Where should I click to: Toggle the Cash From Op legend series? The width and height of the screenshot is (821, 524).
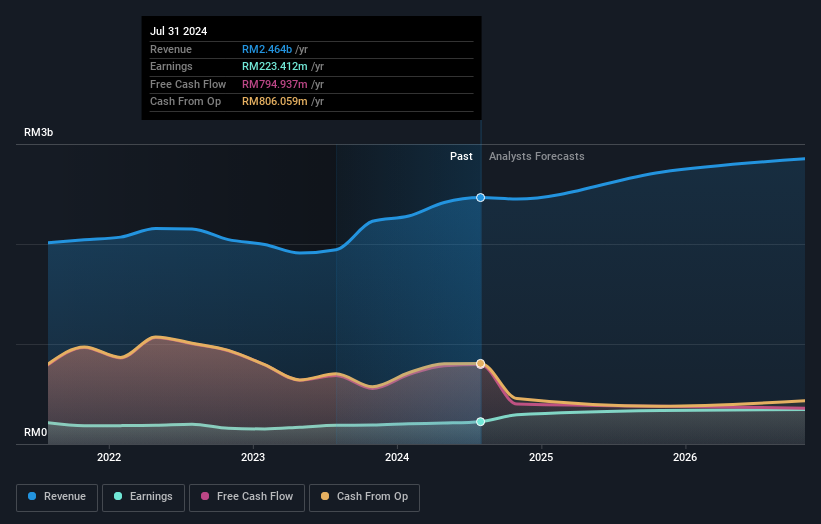click(364, 497)
